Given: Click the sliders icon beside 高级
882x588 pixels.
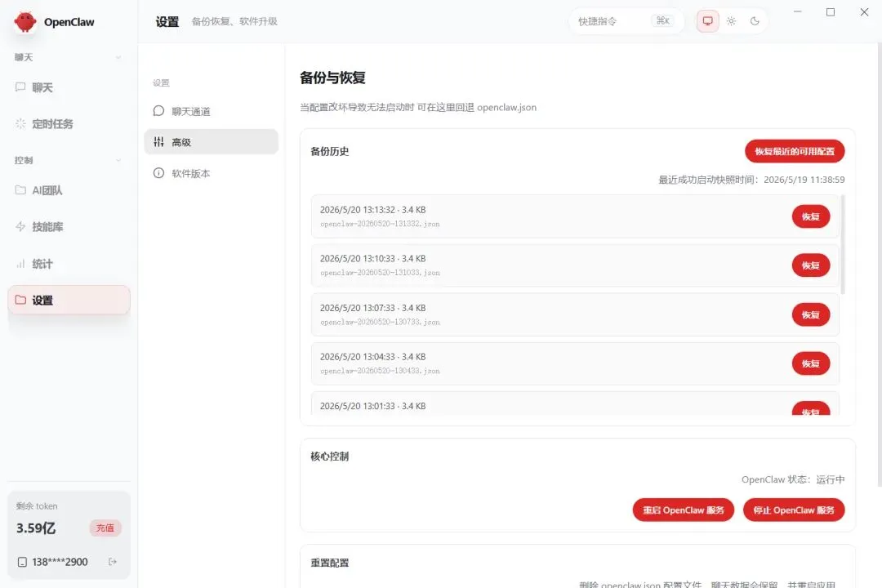Looking at the screenshot, I should point(158,142).
